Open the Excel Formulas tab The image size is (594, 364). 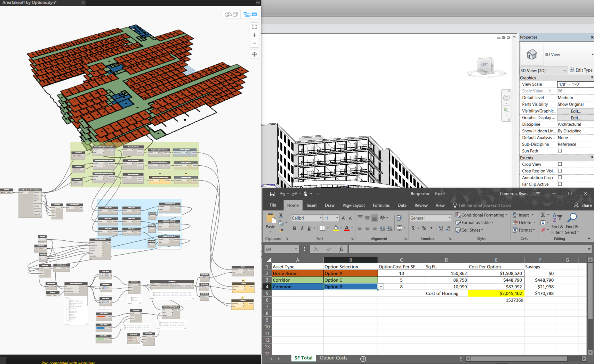click(381, 205)
